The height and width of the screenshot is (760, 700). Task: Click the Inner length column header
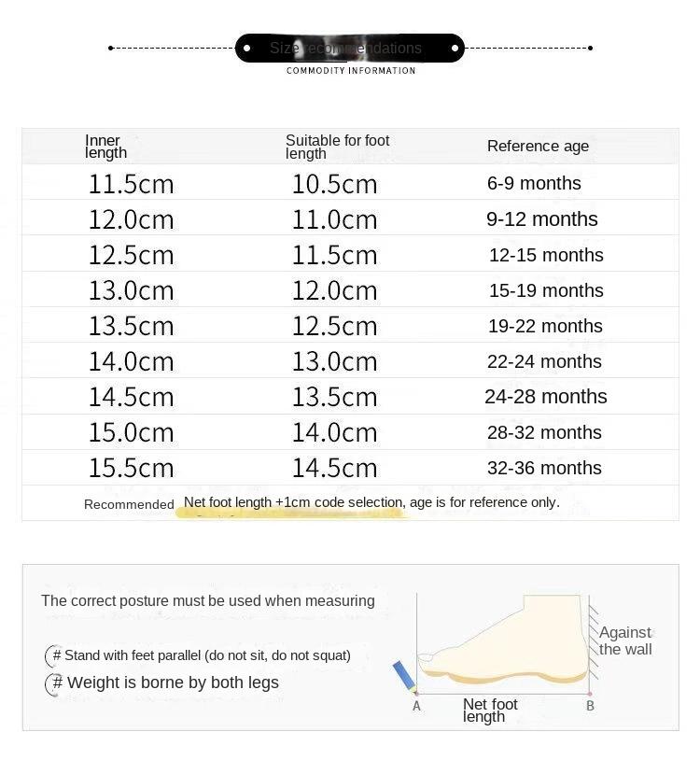105,147
